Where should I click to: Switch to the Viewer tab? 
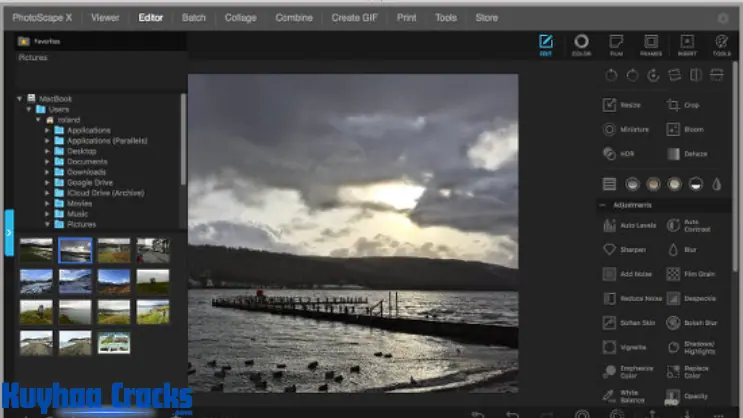pyautogui.click(x=105, y=18)
